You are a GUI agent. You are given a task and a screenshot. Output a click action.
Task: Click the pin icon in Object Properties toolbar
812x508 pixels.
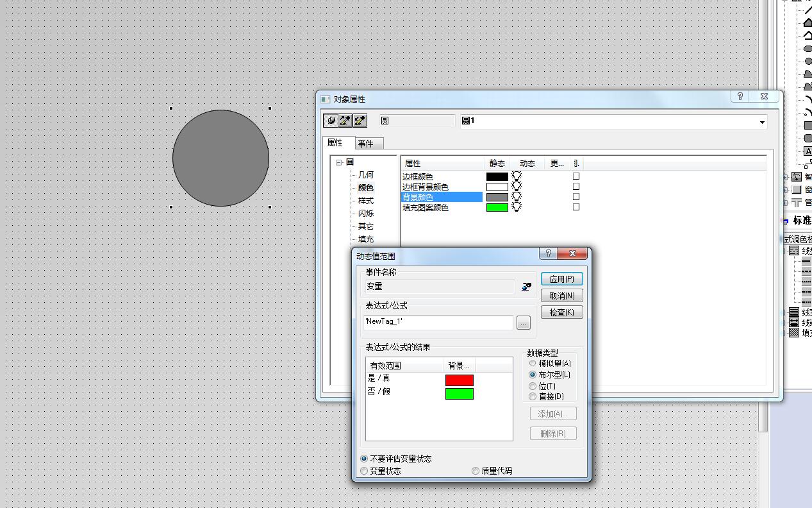331,120
